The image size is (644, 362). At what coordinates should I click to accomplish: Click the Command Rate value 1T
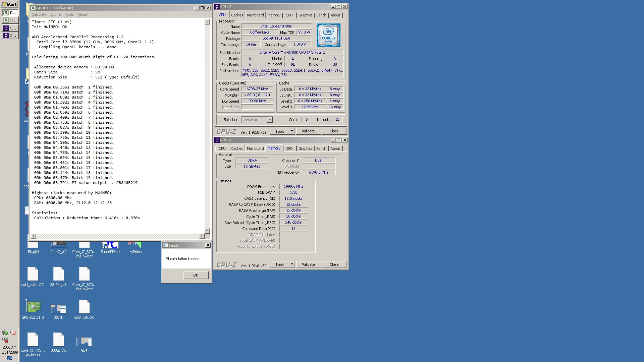tap(293, 228)
